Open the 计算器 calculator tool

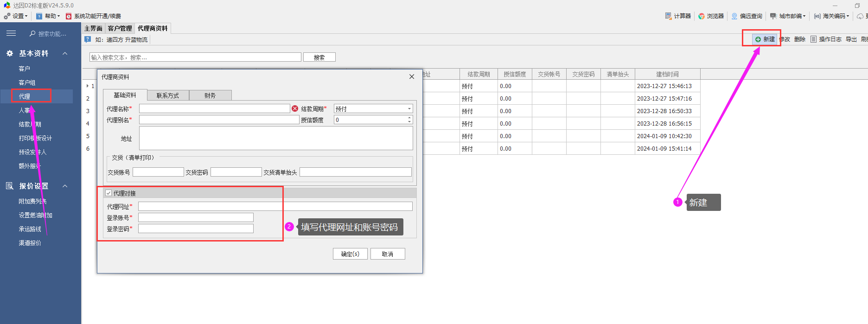click(678, 16)
